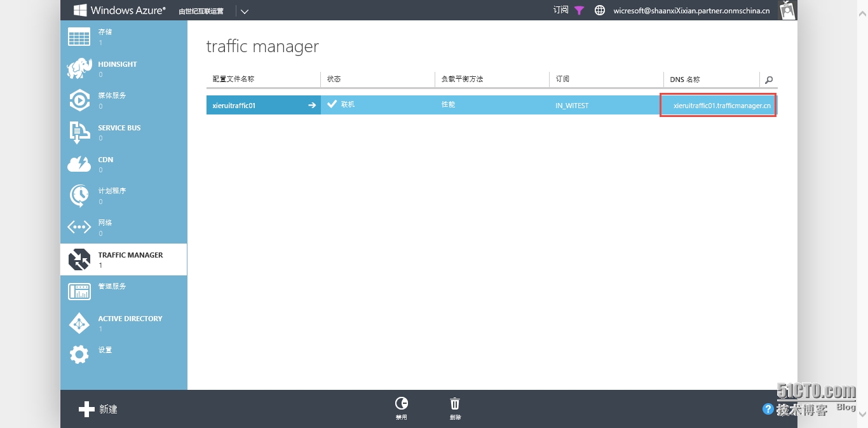The width and height of the screenshot is (868, 428).
Task: Click the Windows Azure logo
Action: click(x=119, y=10)
